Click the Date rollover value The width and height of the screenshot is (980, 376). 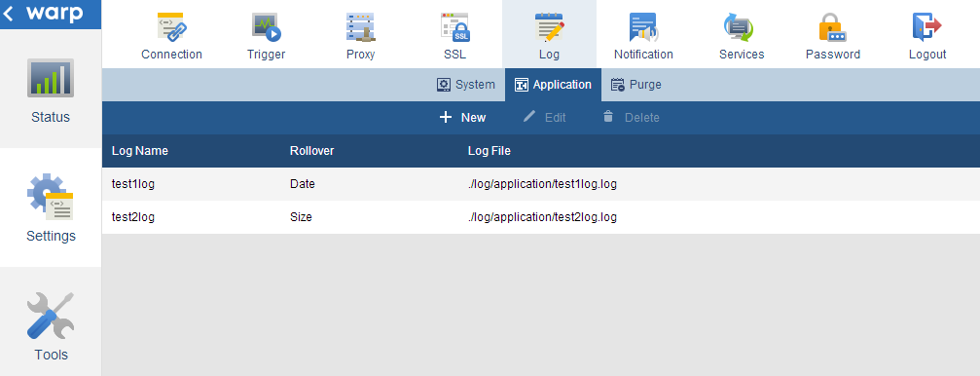click(x=303, y=184)
